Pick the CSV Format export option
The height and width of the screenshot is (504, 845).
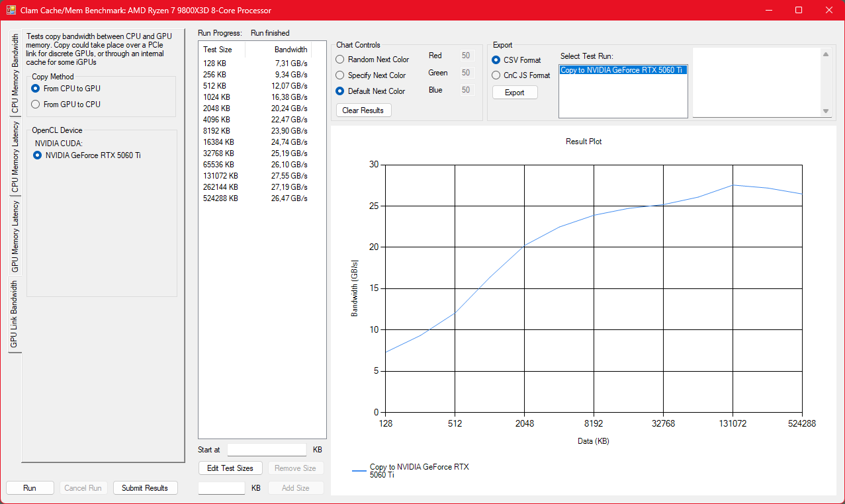point(516,60)
